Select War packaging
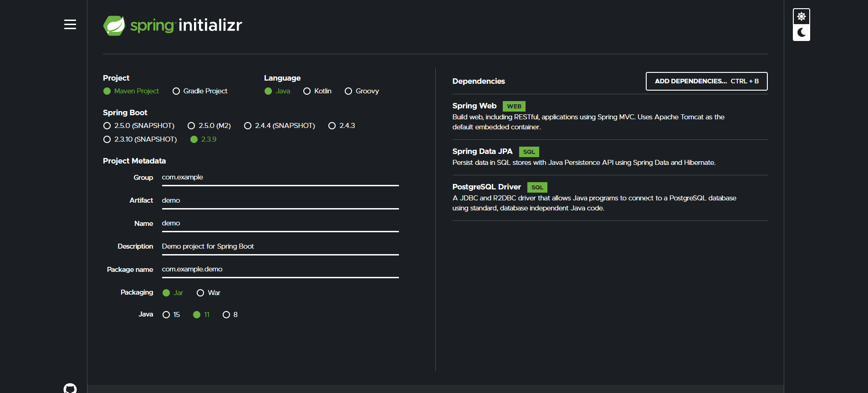 [x=209, y=293]
